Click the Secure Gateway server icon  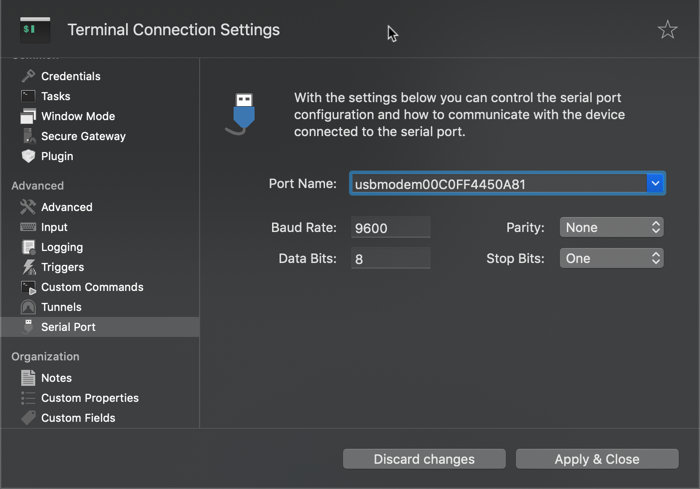(x=29, y=136)
